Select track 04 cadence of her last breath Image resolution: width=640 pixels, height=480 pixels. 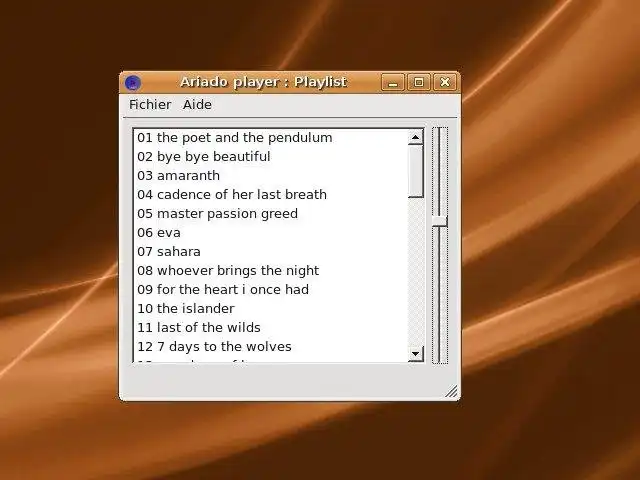[x=271, y=195]
